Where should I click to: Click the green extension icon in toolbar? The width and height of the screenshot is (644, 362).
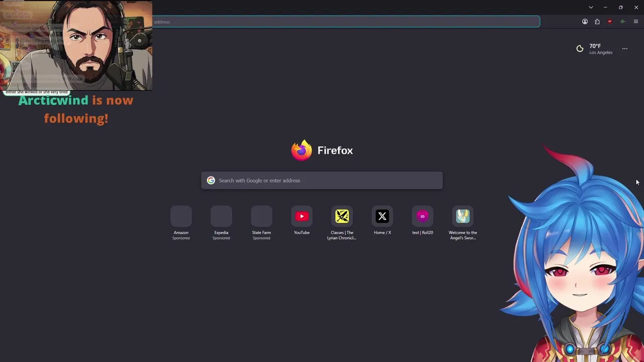pyautogui.click(x=623, y=22)
